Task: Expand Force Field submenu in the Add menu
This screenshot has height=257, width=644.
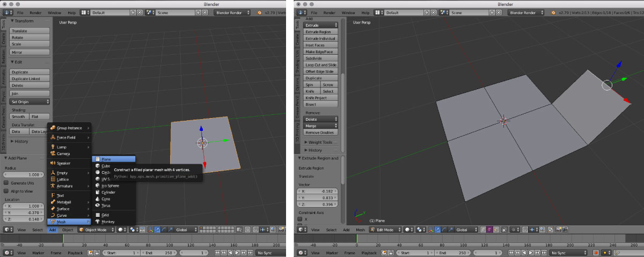Action: [70, 137]
